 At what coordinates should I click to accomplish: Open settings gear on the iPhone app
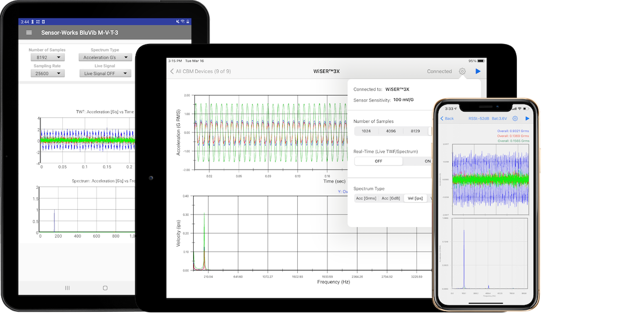pos(515,119)
